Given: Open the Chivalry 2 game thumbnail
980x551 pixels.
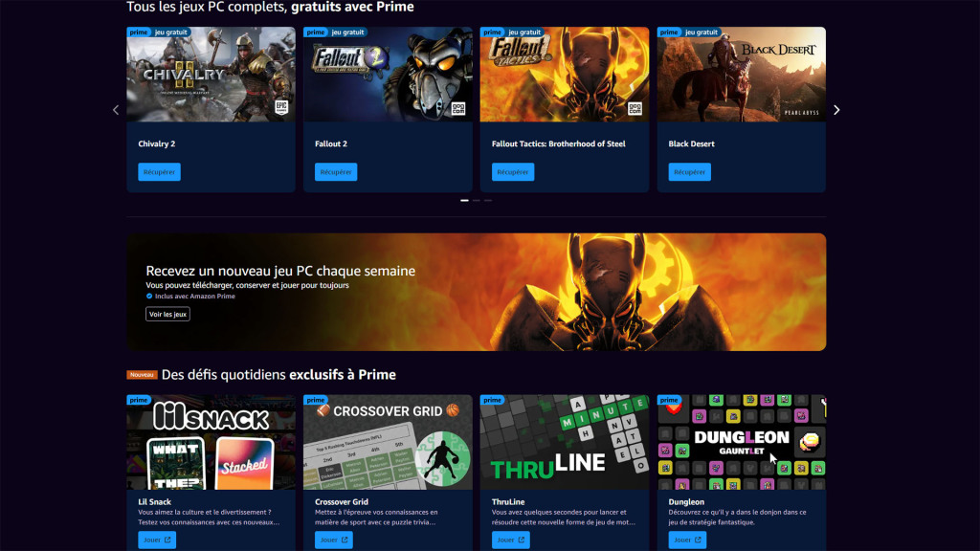Looking at the screenshot, I should [x=212, y=75].
